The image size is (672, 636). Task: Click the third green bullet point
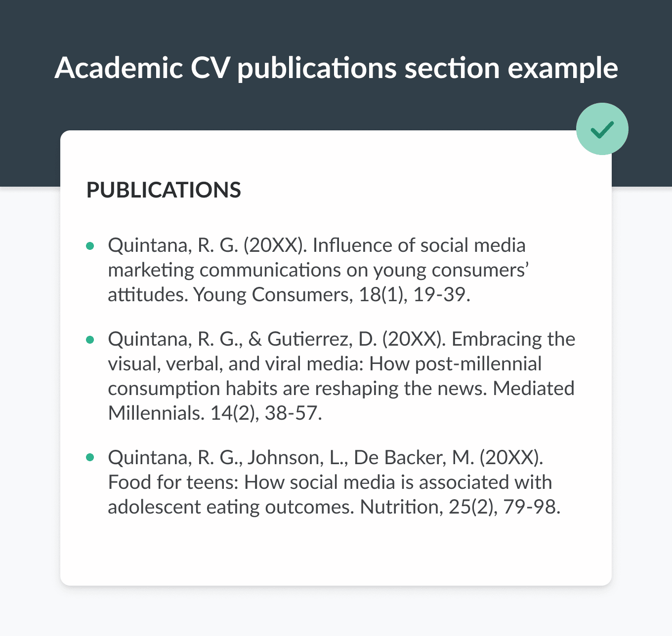pos(90,458)
